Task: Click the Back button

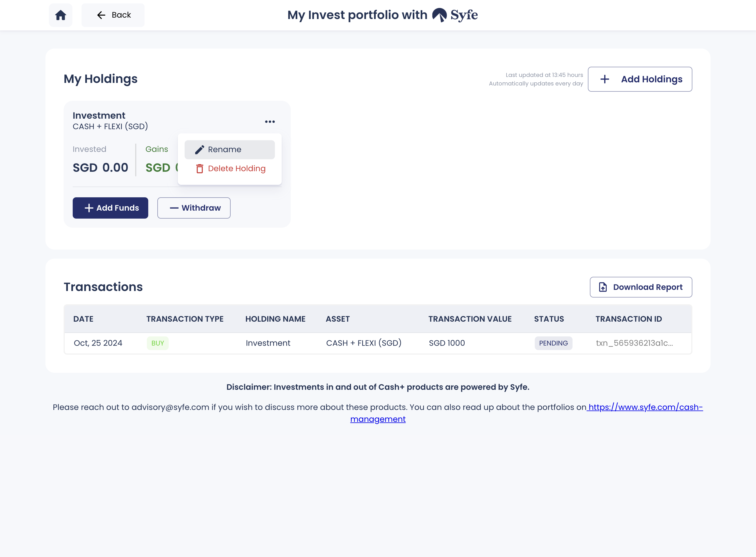Action: pyautogui.click(x=113, y=15)
